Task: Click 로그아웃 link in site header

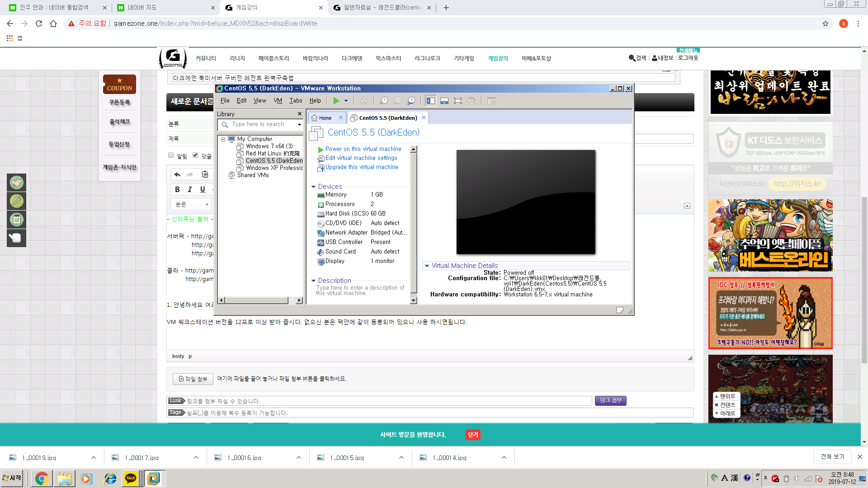Action: click(688, 58)
